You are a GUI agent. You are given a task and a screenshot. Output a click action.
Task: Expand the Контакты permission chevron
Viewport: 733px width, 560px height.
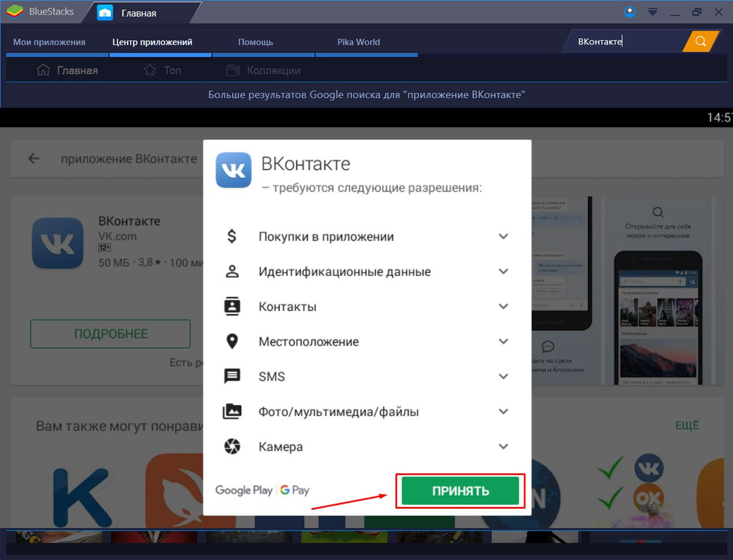pyautogui.click(x=503, y=307)
